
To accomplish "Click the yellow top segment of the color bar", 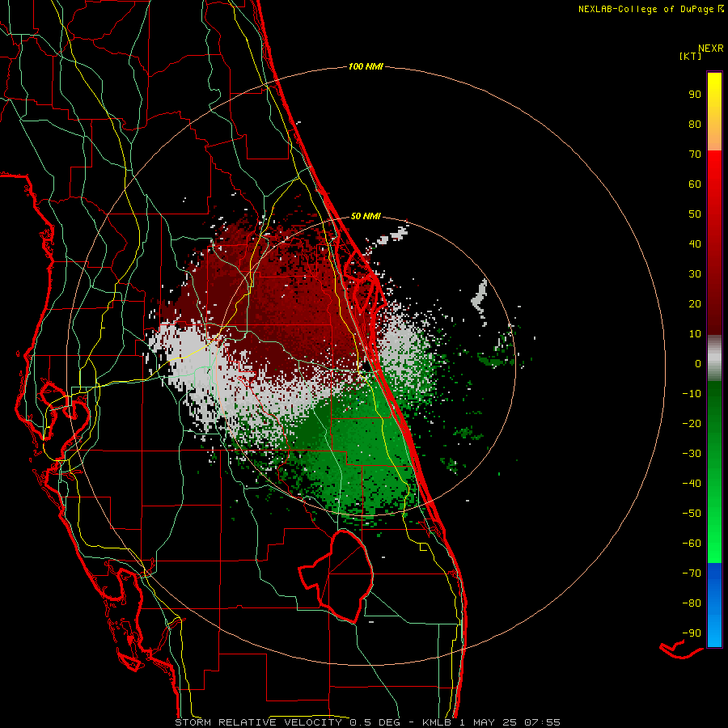I will [x=714, y=112].
